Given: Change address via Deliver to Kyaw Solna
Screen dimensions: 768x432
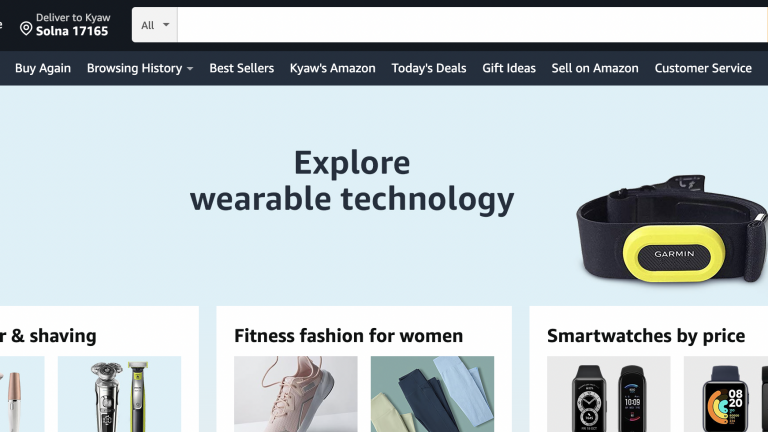Looking at the screenshot, I should click(x=65, y=24).
